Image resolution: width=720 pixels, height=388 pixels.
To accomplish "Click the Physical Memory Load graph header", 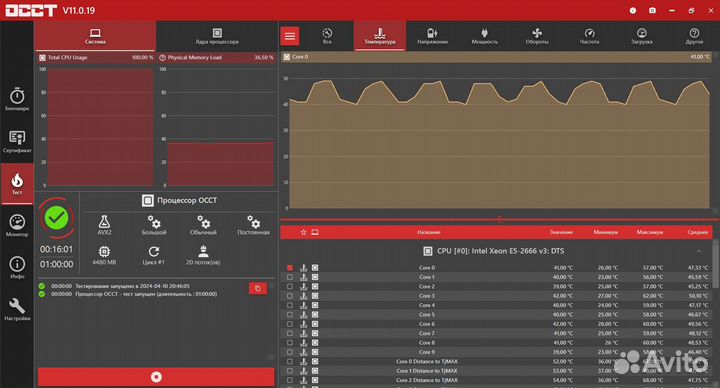I will [x=216, y=57].
